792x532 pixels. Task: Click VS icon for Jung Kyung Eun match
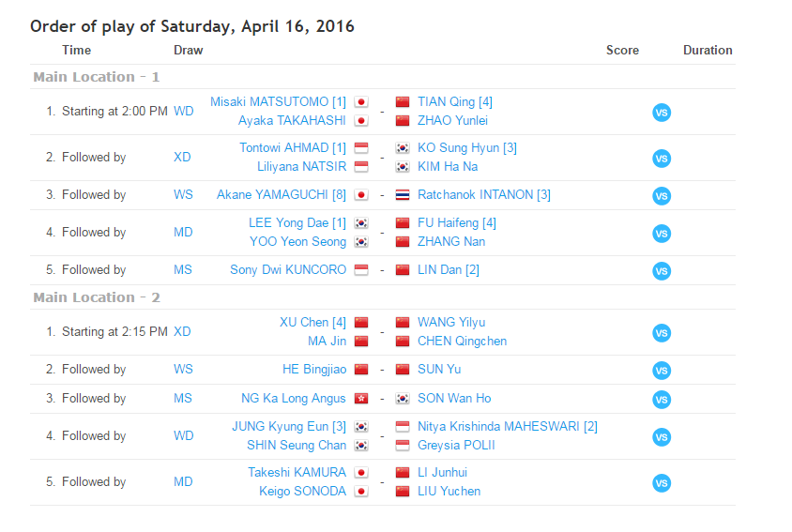click(662, 436)
